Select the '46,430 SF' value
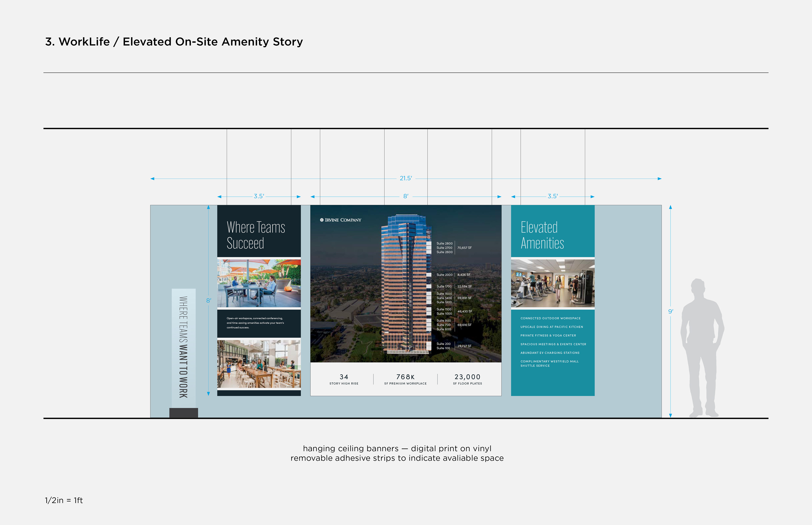812x525 pixels. coord(465,311)
